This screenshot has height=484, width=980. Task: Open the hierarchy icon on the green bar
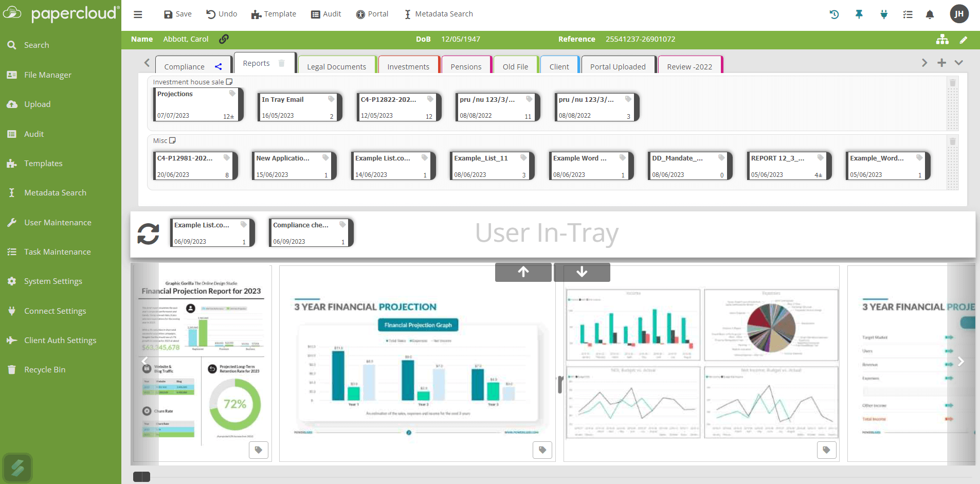pyautogui.click(x=942, y=39)
